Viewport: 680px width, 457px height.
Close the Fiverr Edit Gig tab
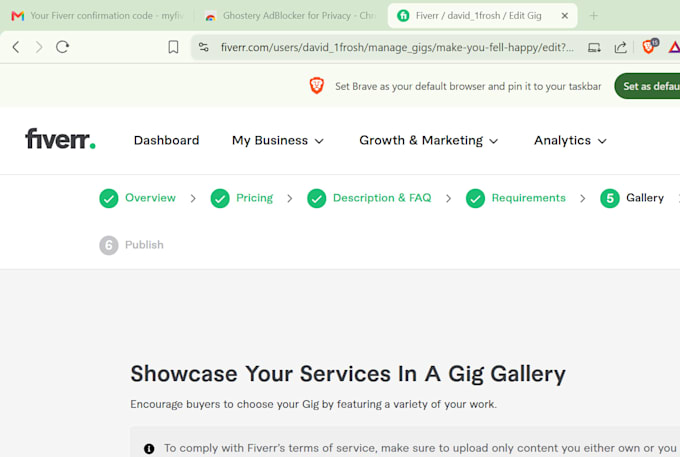pyautogui.click(x=564, y=16)
